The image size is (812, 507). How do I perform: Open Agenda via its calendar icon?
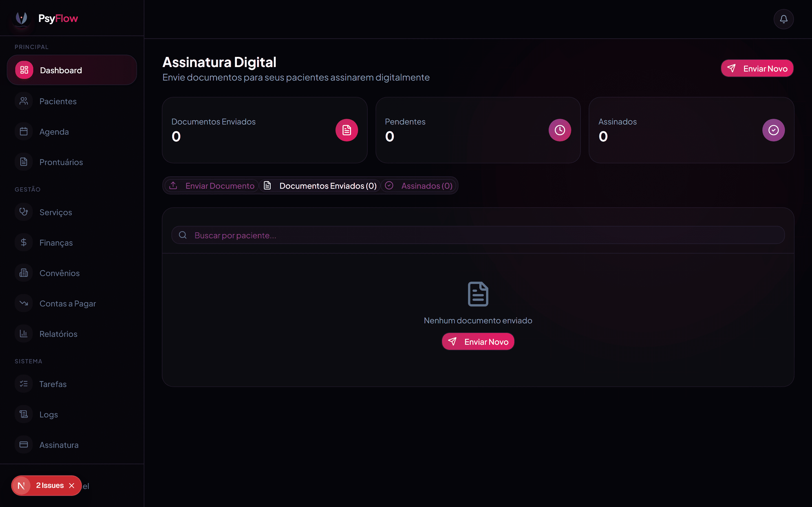tap(23, 132)
